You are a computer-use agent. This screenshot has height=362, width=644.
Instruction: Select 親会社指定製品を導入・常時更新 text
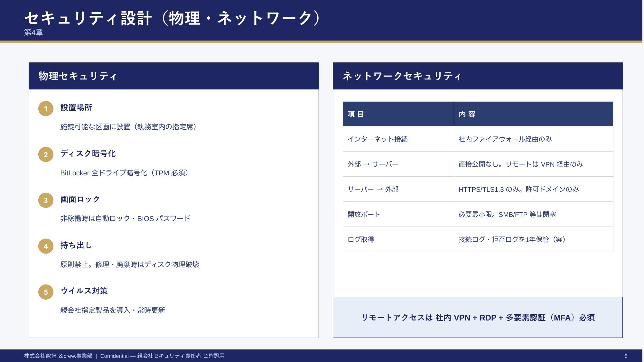(x=113, y=310)
